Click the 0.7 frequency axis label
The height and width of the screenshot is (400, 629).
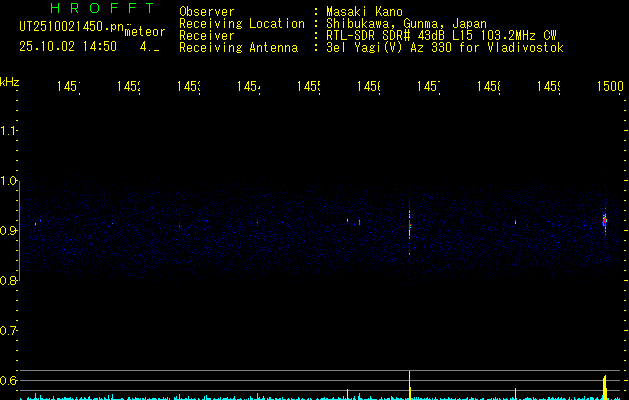coord(8,330)
